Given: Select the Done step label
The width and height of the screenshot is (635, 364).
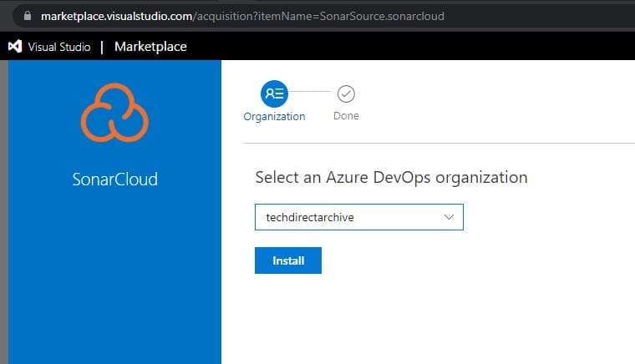Looking at the screenshot, I should (346, 116).
